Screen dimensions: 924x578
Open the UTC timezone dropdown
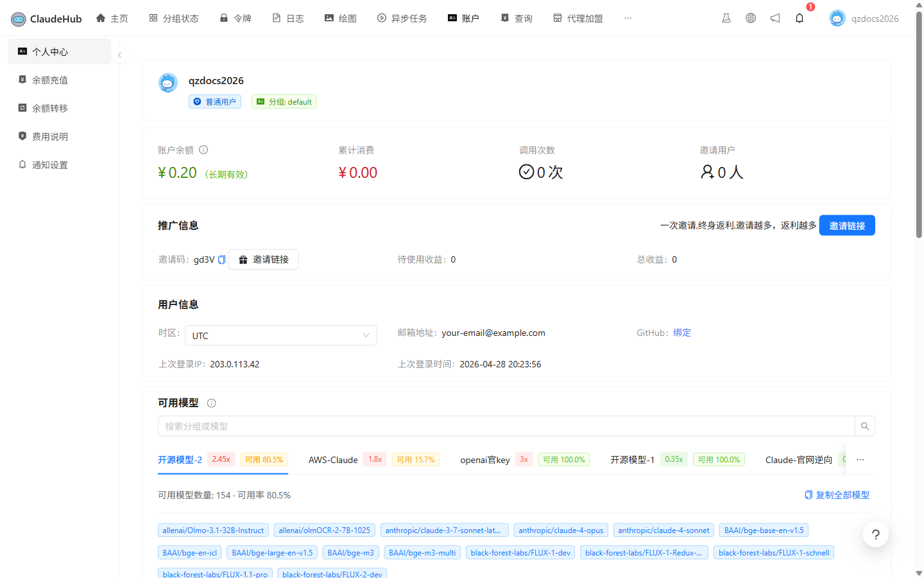click(x=281, y=335)
